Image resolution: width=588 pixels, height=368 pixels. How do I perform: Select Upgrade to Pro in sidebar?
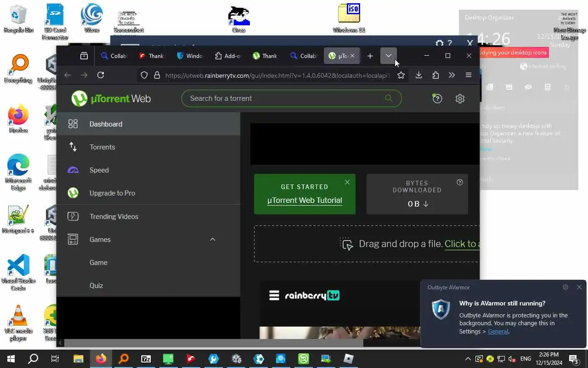148,193
